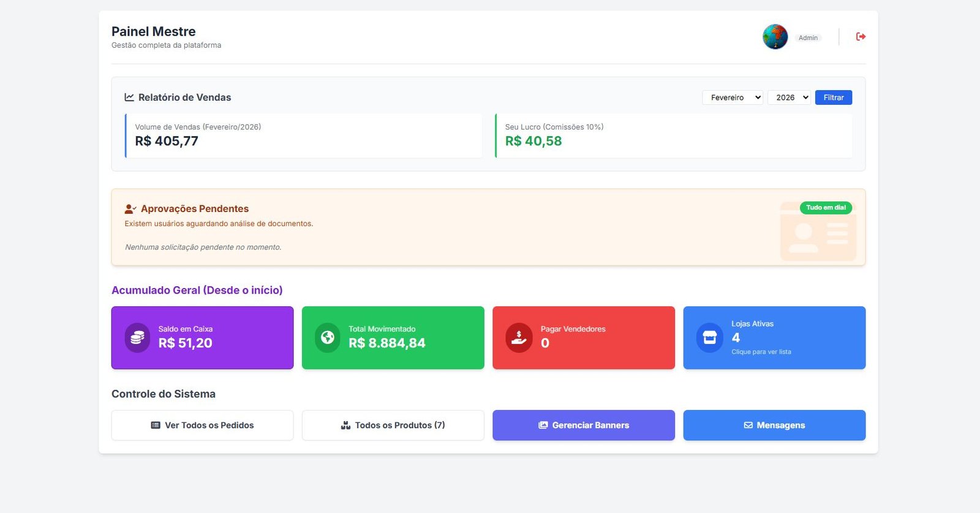
Task: Select the Volume de Vendas card
Action: point(304,135)
